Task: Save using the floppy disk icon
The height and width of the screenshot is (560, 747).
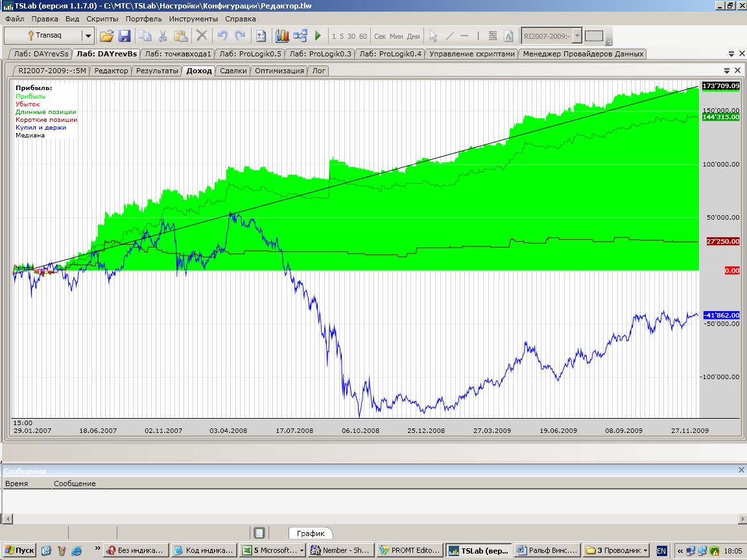Action: [124, 36]
